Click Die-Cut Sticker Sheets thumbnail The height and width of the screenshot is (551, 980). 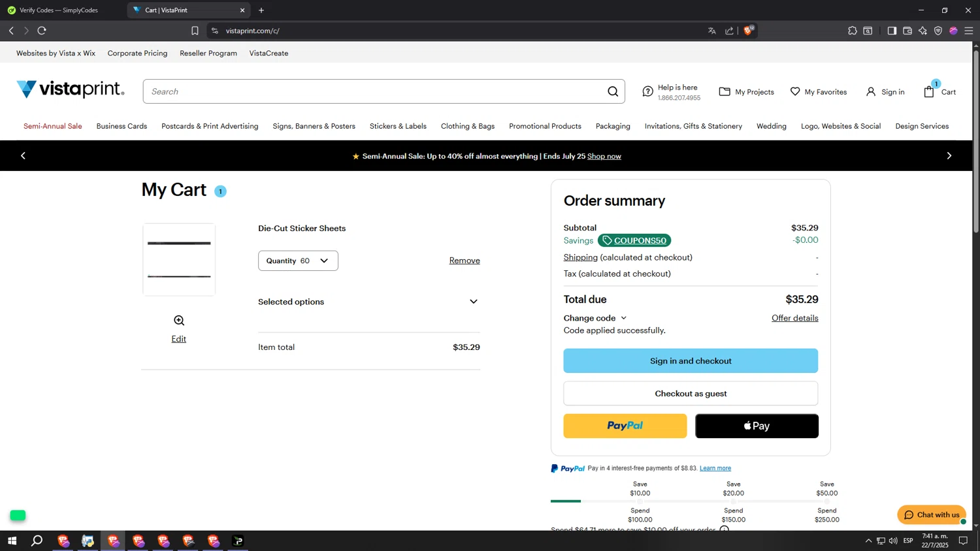179,260
